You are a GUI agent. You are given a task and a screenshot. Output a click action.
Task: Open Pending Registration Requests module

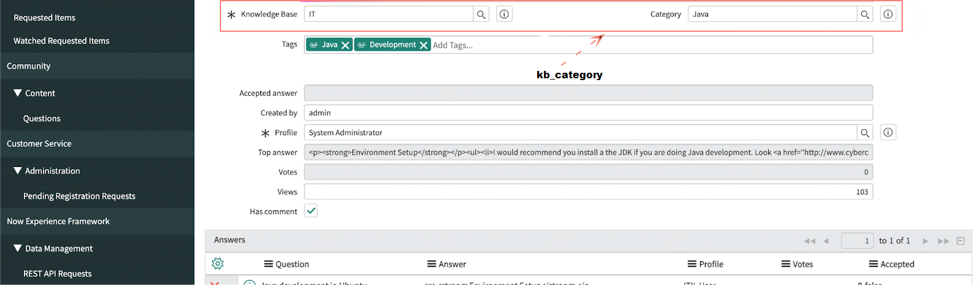pyautogui.click(x=79, y=196)
